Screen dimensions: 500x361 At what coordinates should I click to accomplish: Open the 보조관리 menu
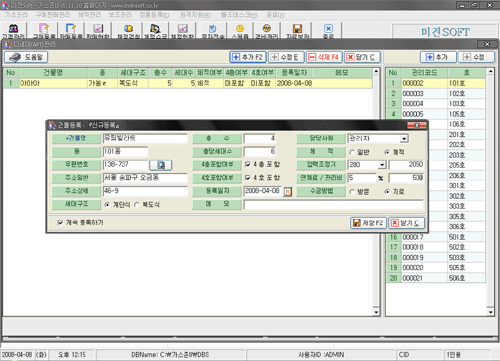(x=120, y=15)
